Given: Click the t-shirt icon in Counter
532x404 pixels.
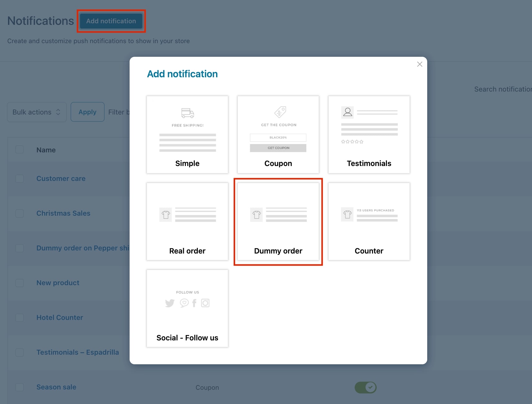Looking at the screenshot, I should (x=347, y=214).
